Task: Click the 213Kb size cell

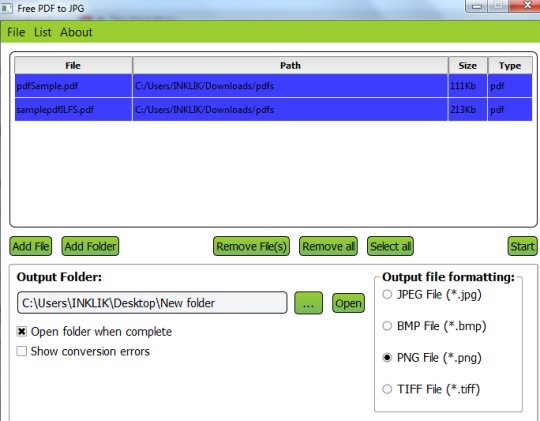Action: [x=468, y=110]
